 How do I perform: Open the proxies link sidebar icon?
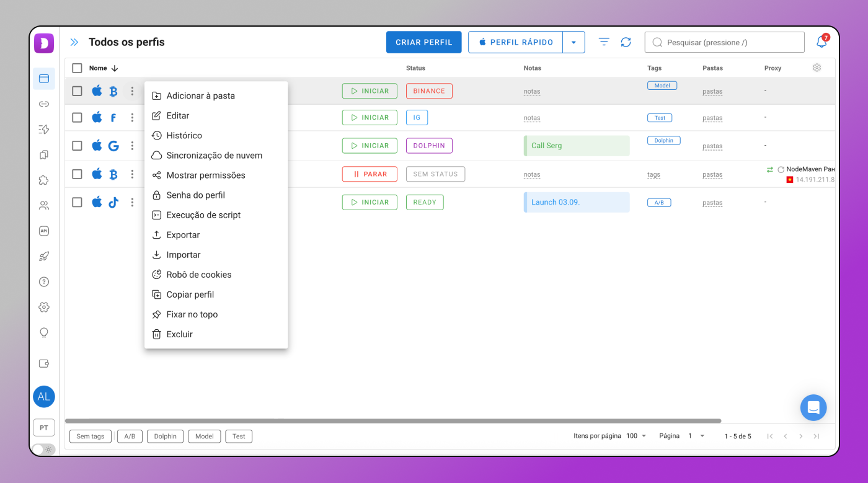pos(44,104)
